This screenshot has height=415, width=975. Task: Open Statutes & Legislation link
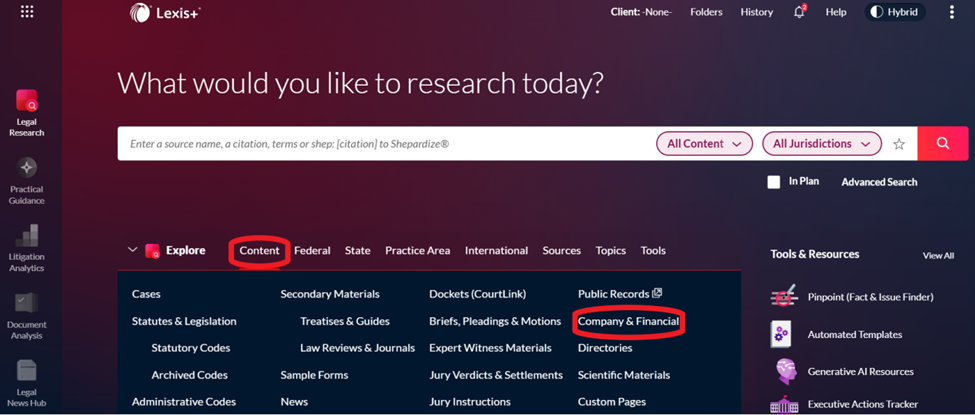click(x=184, y=321)
